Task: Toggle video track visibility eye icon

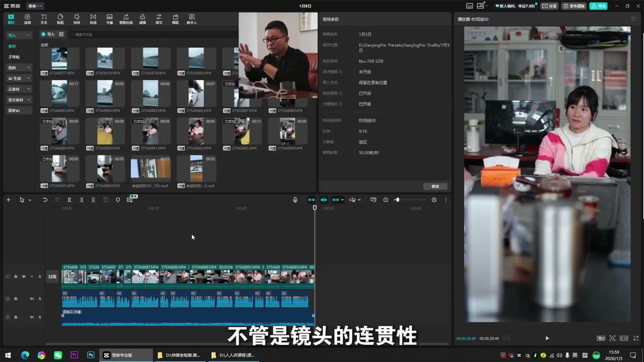Action: 24,277
